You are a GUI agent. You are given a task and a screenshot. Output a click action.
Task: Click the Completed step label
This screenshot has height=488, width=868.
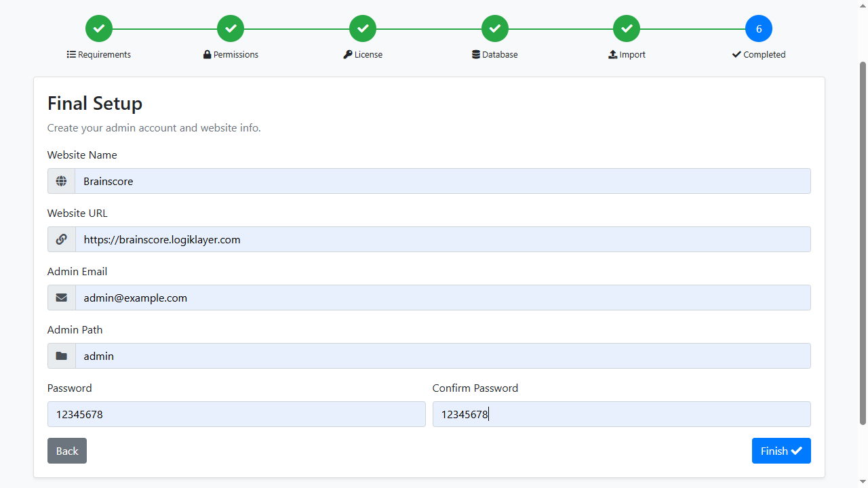pyautogui.click(x=759, y=54)
